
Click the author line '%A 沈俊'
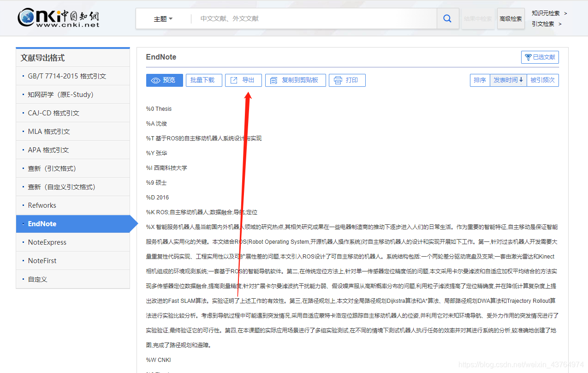(x=156, y=124)
